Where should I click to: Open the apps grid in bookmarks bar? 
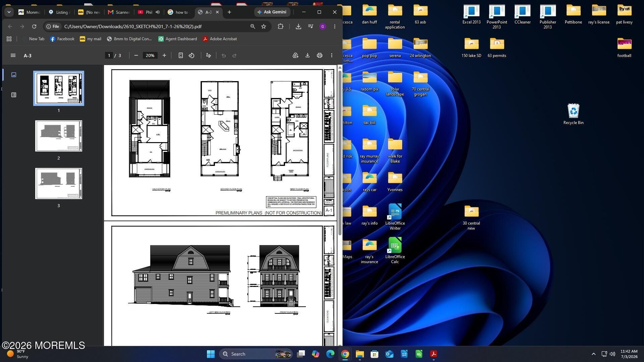(9, 39)
